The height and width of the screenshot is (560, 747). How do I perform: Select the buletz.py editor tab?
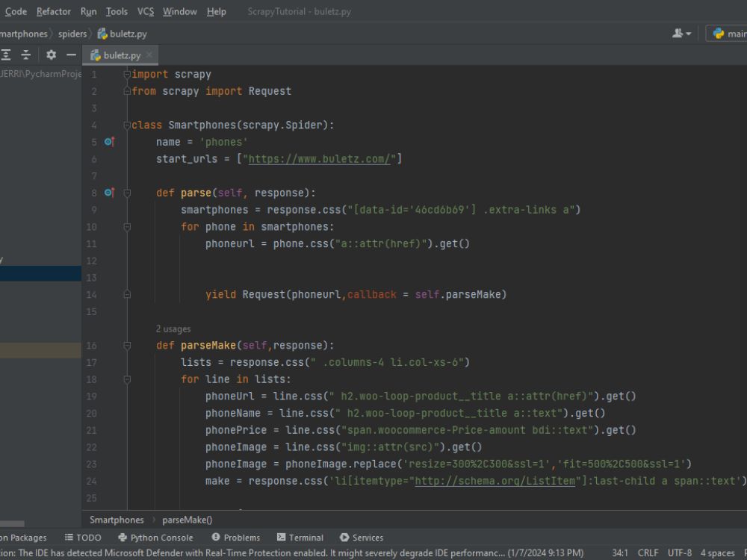click(x=122, y=55)
